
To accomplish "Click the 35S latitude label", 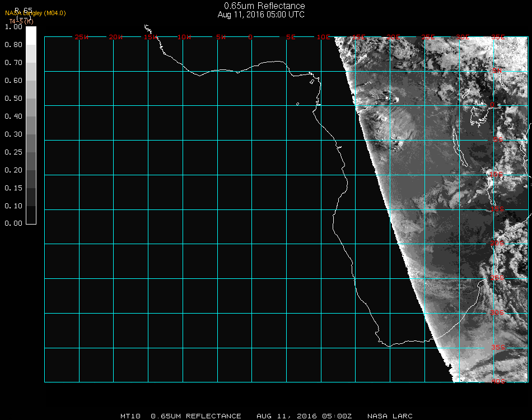I will point(498,347).
